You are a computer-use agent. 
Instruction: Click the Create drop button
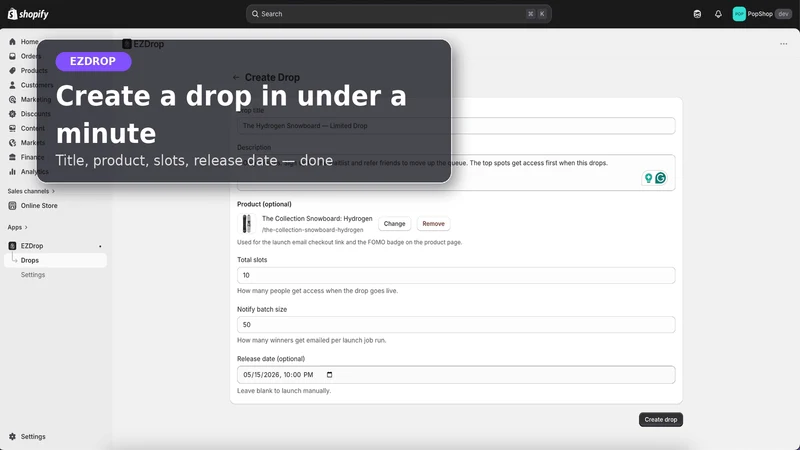pyautogui.click(x=661, y=419)
